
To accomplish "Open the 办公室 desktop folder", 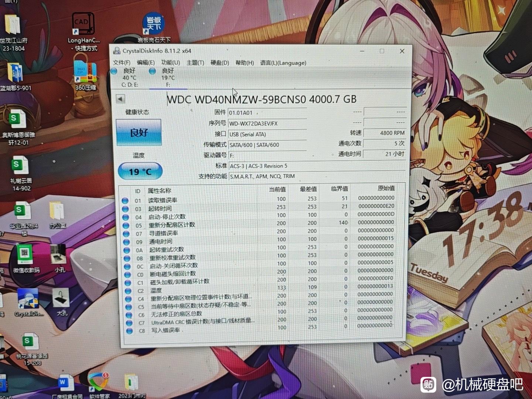I will [58, 215].
